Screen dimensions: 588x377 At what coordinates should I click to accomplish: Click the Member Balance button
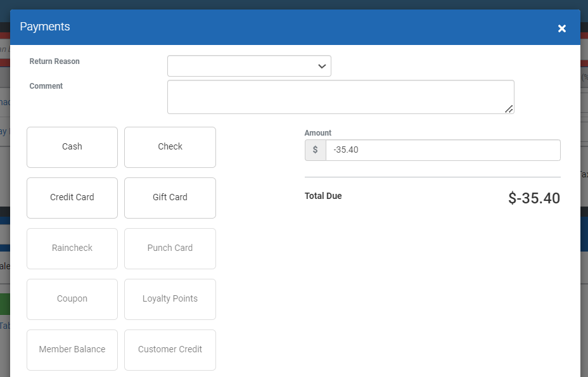(72, 350)
